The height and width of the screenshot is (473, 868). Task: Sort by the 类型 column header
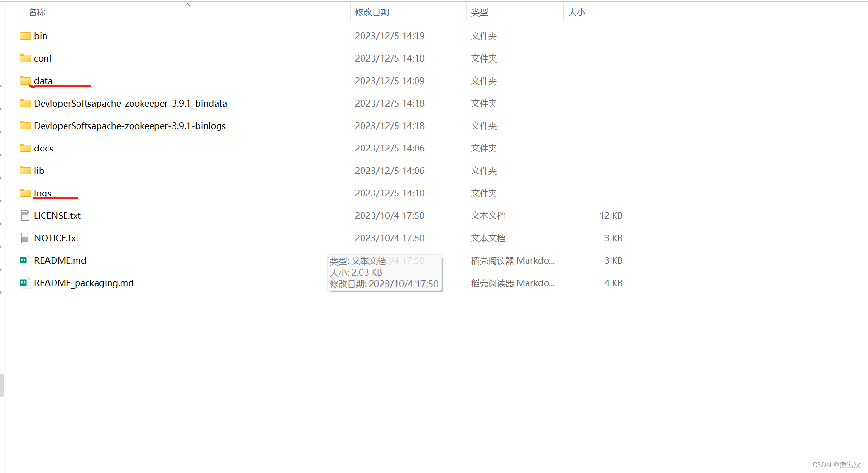(480, 12)
